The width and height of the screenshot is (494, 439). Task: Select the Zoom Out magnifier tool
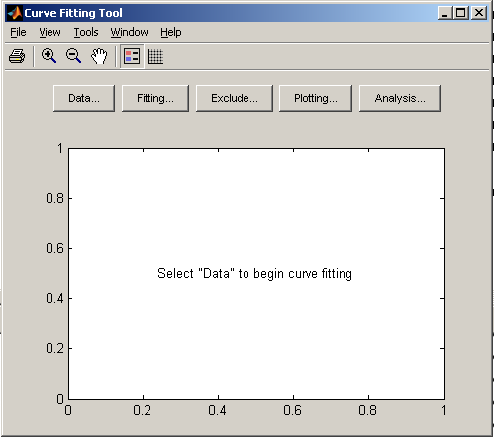73,56
